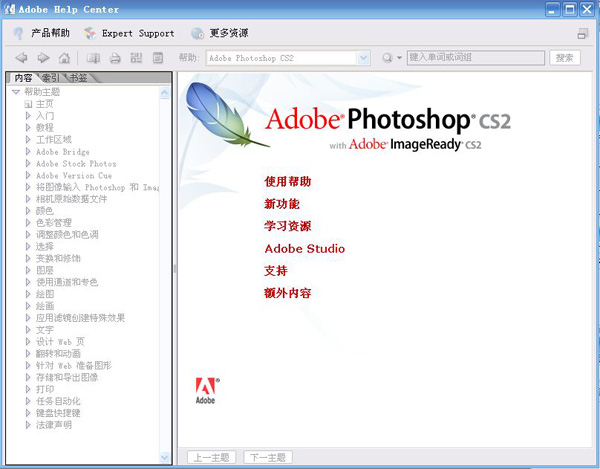This screenshot has height=469, width=600.
Task: Open the 新功能 link
Action: (x=282, y=204)
